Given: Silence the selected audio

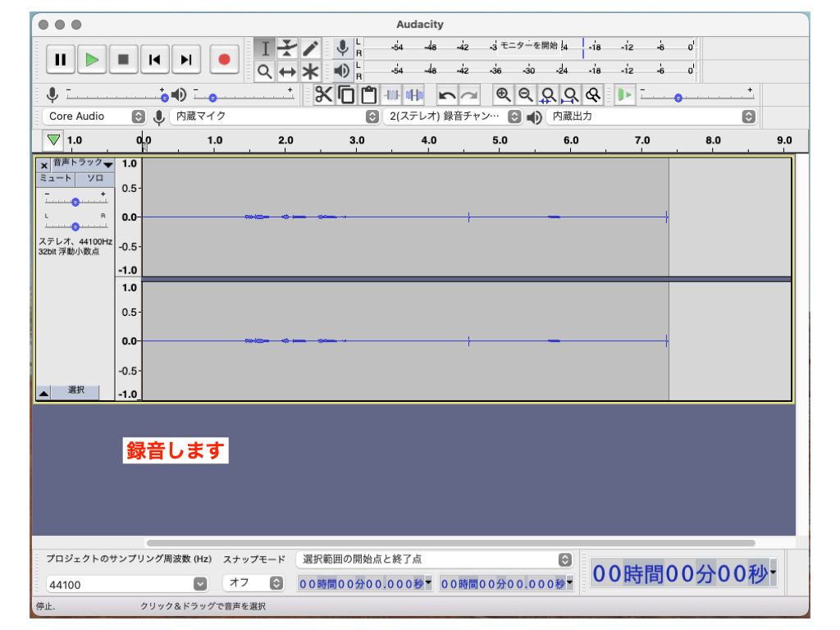Looking at the screenshot, I should click(414, 95).
